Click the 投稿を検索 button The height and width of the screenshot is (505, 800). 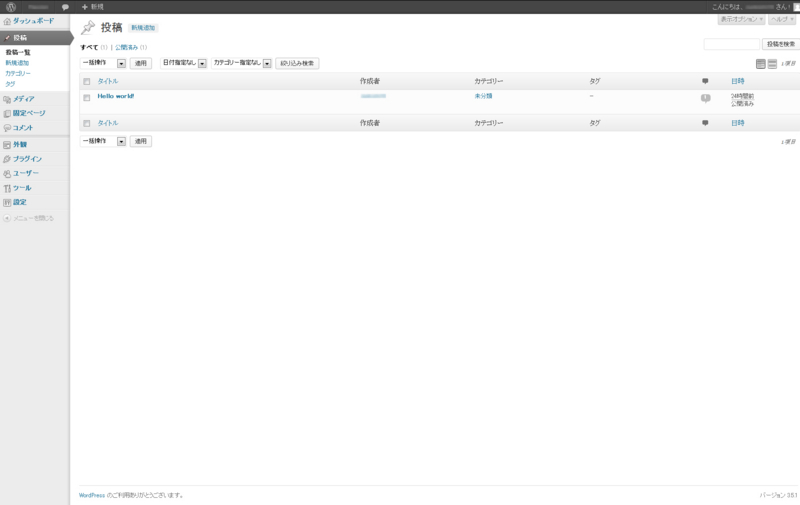(x=781, y=44)
